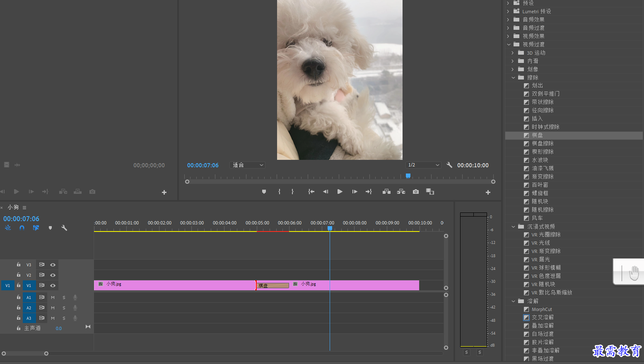
Task: Toggle V3 track lock
Action: pos(19,264)
